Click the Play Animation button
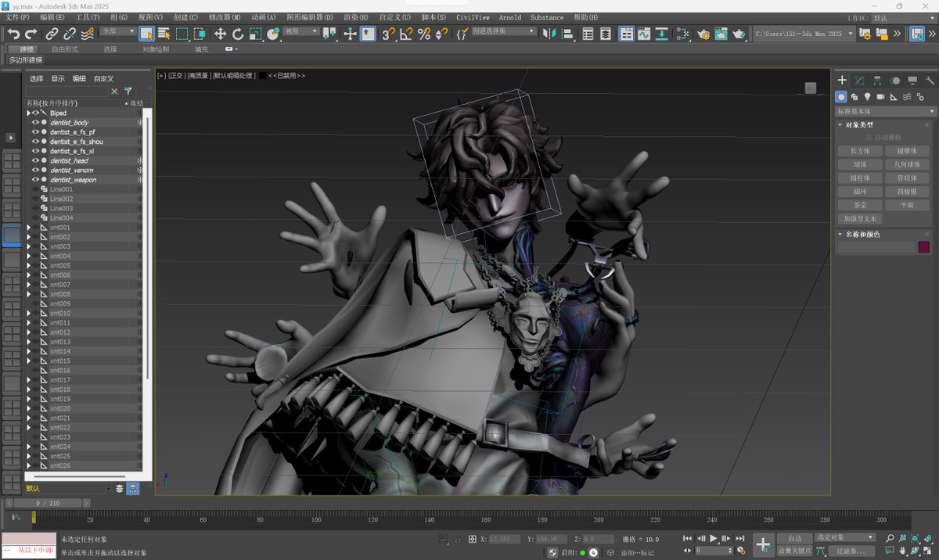Viewport: 939px width, 560px height. (714, 538)
